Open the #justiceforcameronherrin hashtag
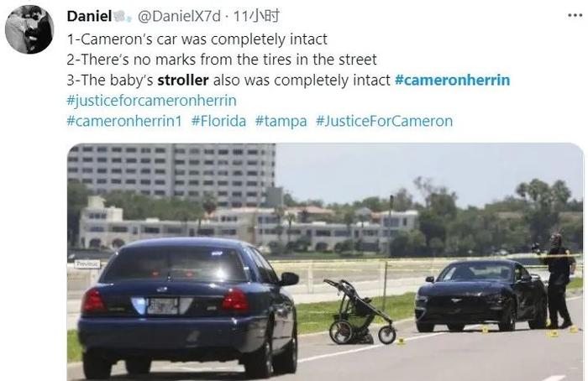 151,101
